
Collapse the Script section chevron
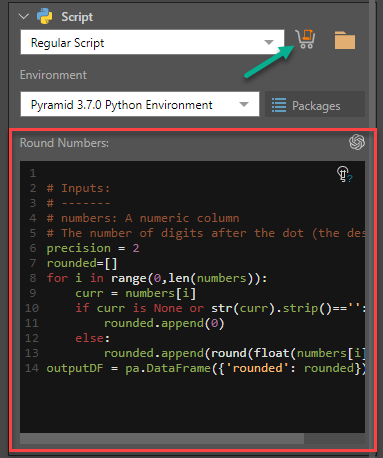24,16
